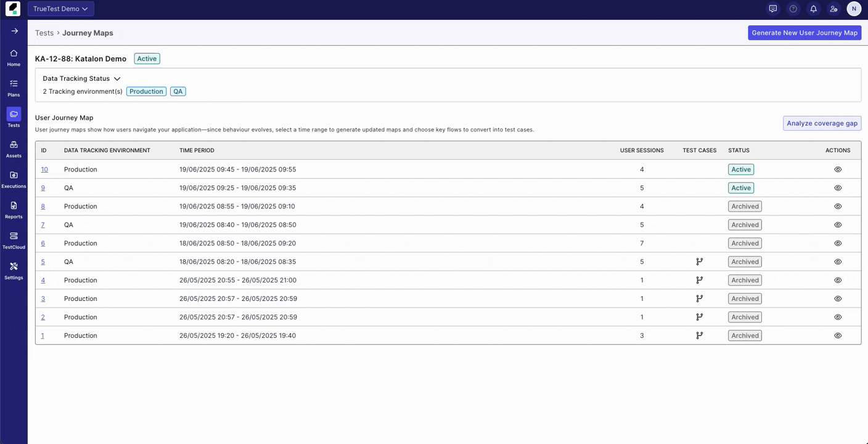Open the notifications bell

[814, 9]
